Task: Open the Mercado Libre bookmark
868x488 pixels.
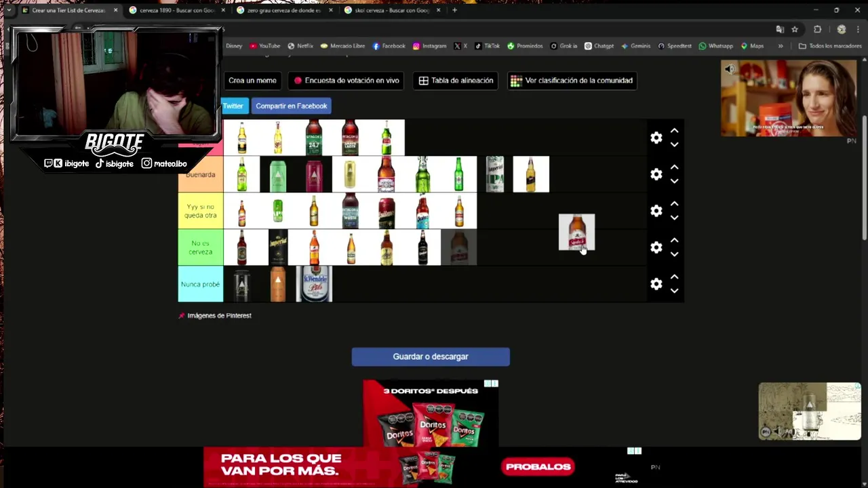Action: point(342,46)
